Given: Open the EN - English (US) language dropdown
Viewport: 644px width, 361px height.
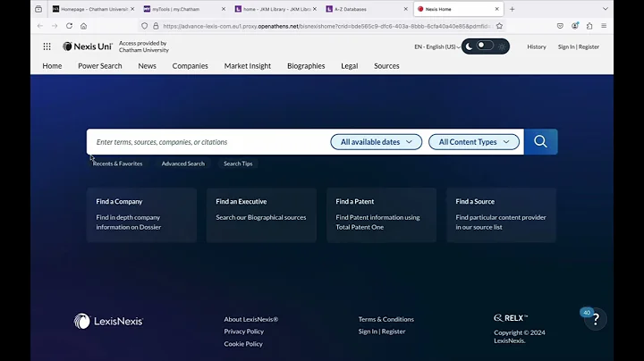Looking at the screenshot, I should (437, 46).
